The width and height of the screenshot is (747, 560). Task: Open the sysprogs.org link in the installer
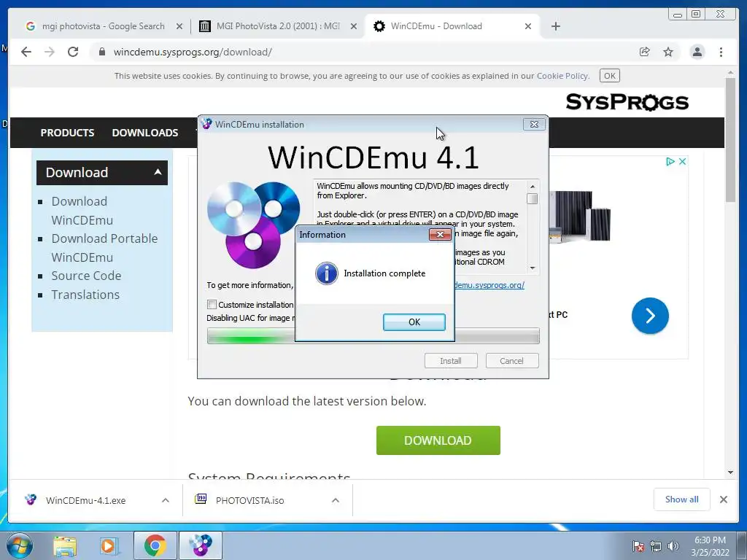click(489, 285)
